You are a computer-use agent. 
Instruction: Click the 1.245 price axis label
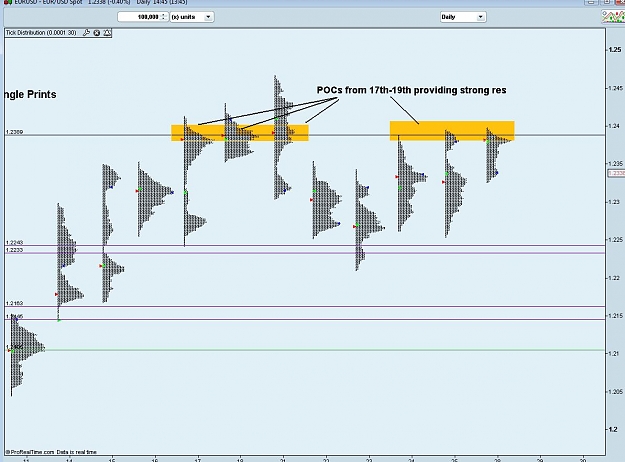click(616, 88)
